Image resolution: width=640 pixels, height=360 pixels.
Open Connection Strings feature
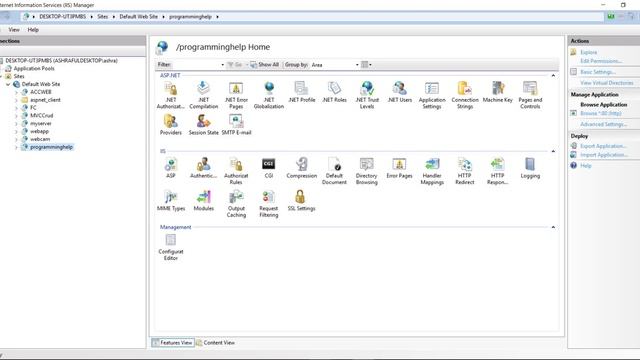coord(464,95)
